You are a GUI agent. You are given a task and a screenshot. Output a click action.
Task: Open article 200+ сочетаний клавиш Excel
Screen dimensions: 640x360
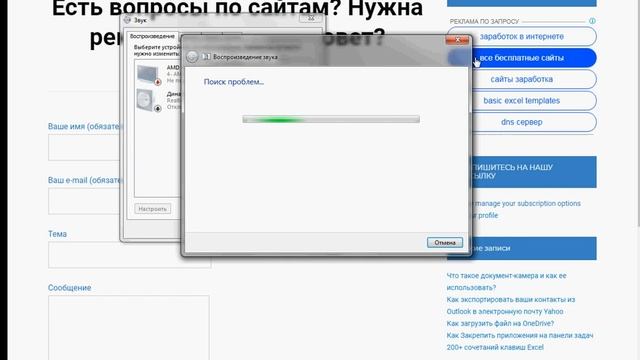495,347
